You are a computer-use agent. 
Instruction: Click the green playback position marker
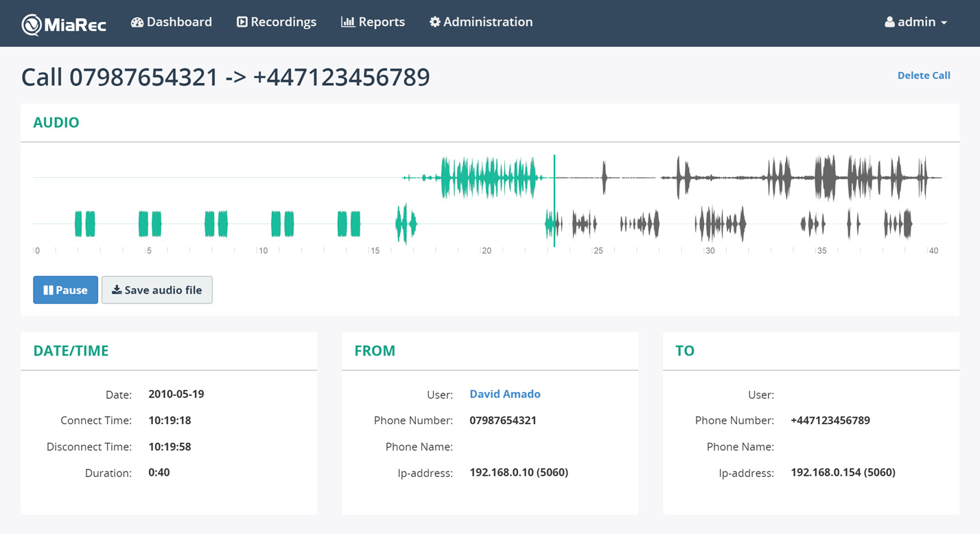coord(555,199)
